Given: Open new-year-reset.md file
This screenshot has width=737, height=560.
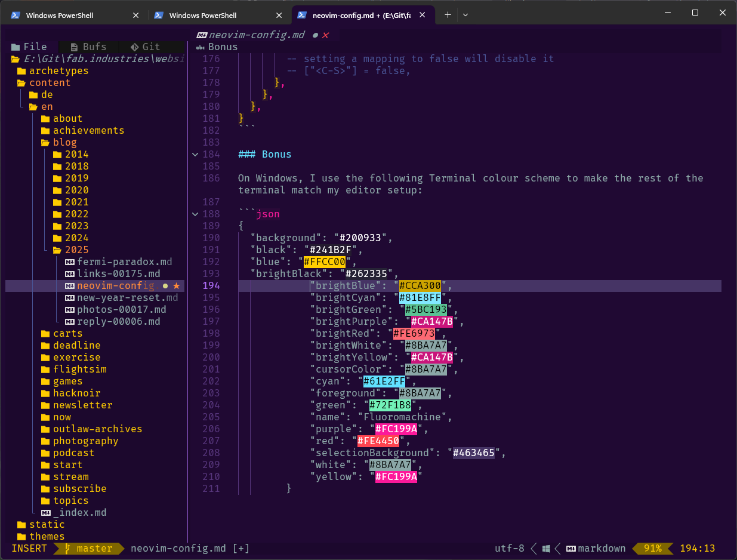Looking at the screenshot, I should click(121, 297).
